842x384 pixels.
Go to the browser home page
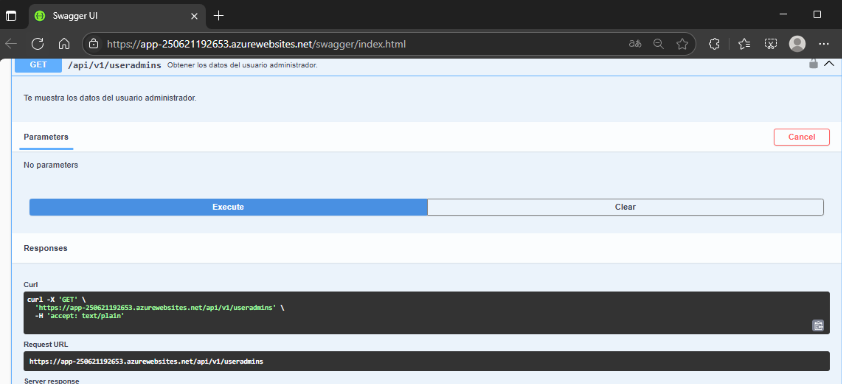click(x=64, y=44)
